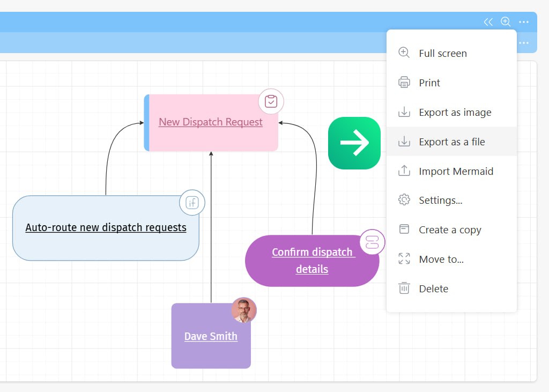Viewport: 549px width, 392px height.
Task: Open the New Dispatch Request link
Action: [210, 122]
